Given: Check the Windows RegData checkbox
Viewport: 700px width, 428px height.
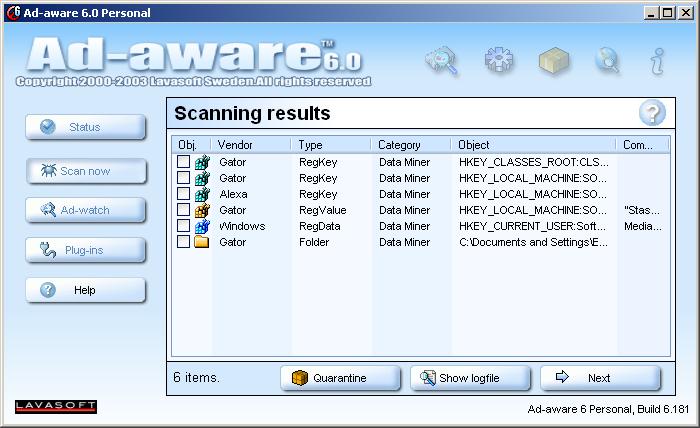Looking at the screenshot, I should (x=183, y=226).
